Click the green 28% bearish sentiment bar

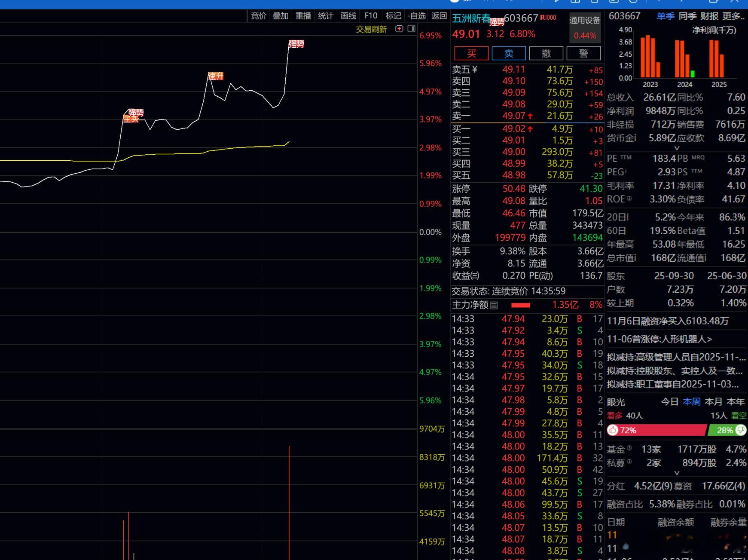[727, 430]
